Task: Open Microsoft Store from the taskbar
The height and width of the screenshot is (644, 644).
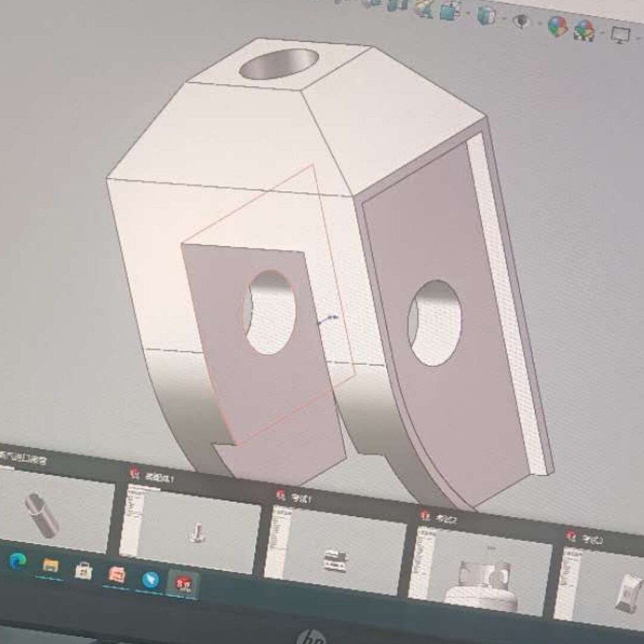Action: (83, 571)
